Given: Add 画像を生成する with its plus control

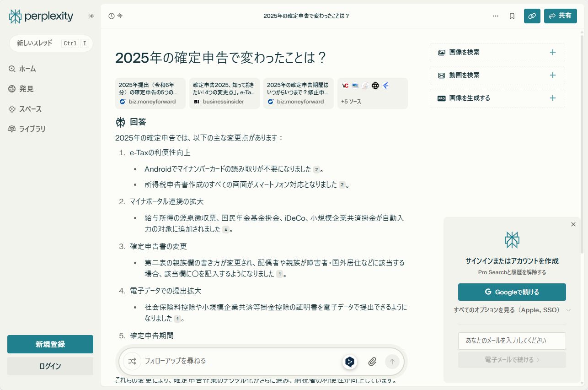Looking at the screenshot, I should (552, 98).
